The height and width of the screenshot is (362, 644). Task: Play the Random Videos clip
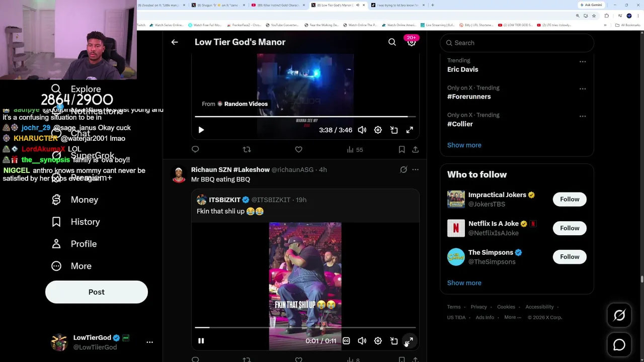click(201, 130)
